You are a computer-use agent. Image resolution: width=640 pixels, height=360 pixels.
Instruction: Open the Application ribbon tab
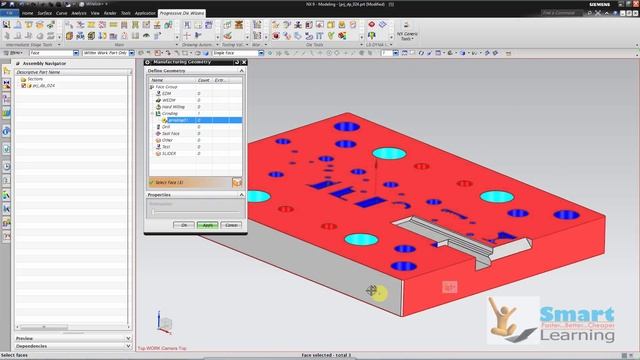tap(145, 13)
